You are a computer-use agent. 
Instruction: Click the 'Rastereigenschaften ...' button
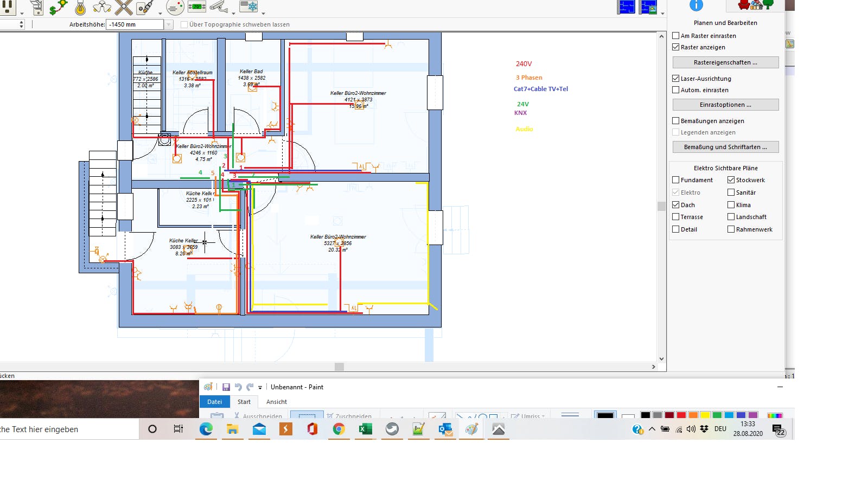tap(725, 62)
